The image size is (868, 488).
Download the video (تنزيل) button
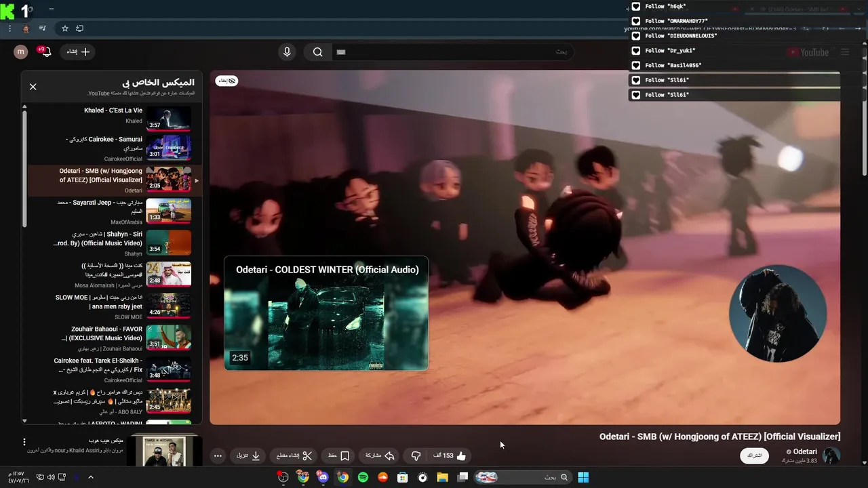(248, 455)
